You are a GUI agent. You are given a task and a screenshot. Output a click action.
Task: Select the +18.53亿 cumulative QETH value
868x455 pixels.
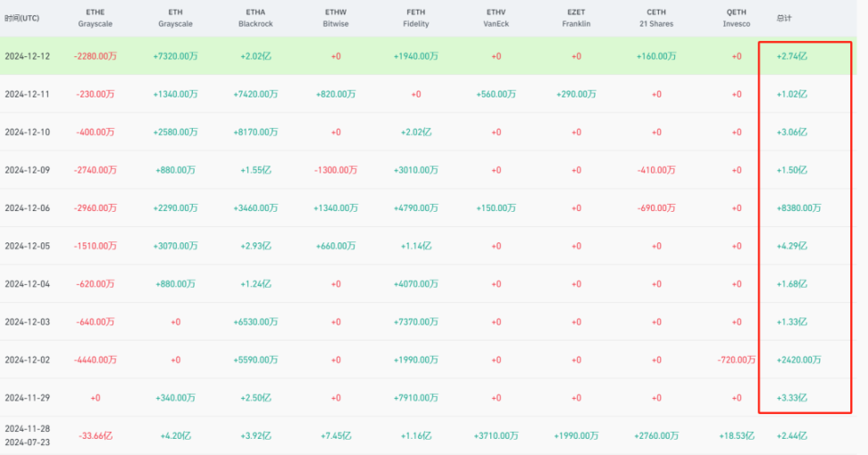coord(737,435)
